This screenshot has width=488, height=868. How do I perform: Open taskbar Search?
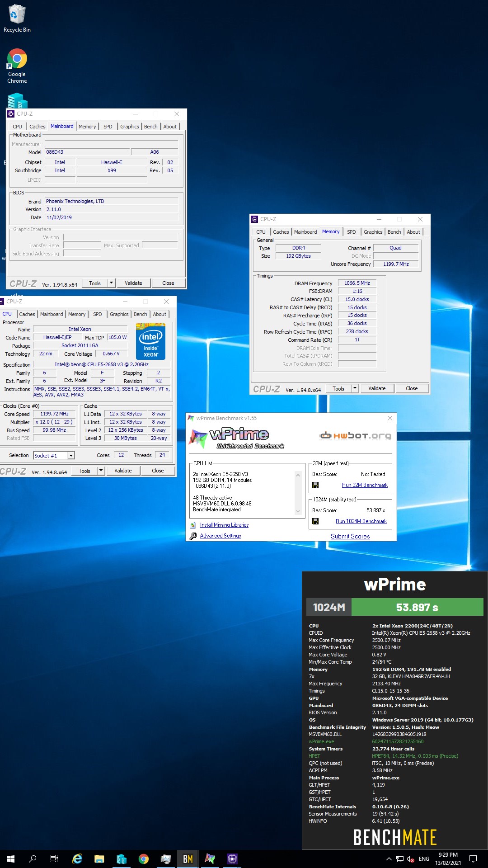[33, 859]
